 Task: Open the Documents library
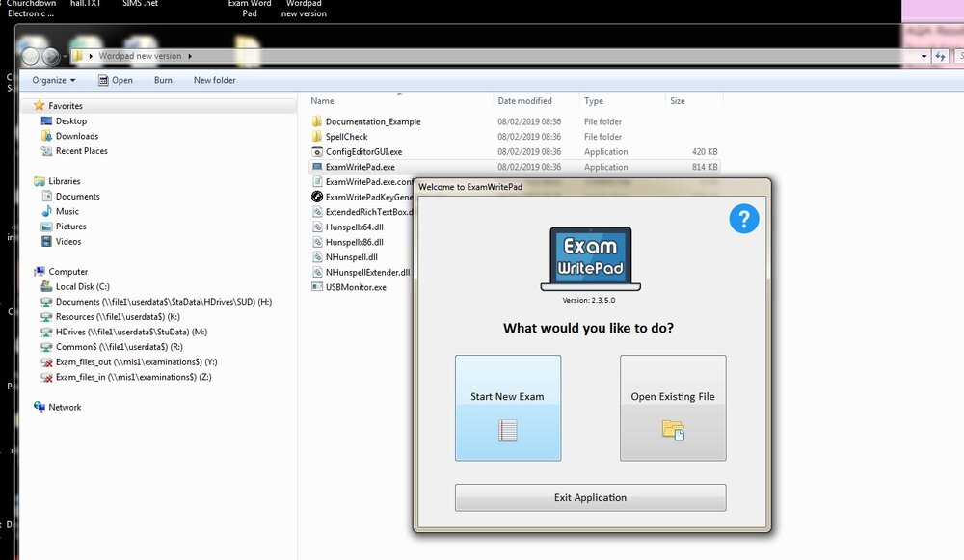77,196
